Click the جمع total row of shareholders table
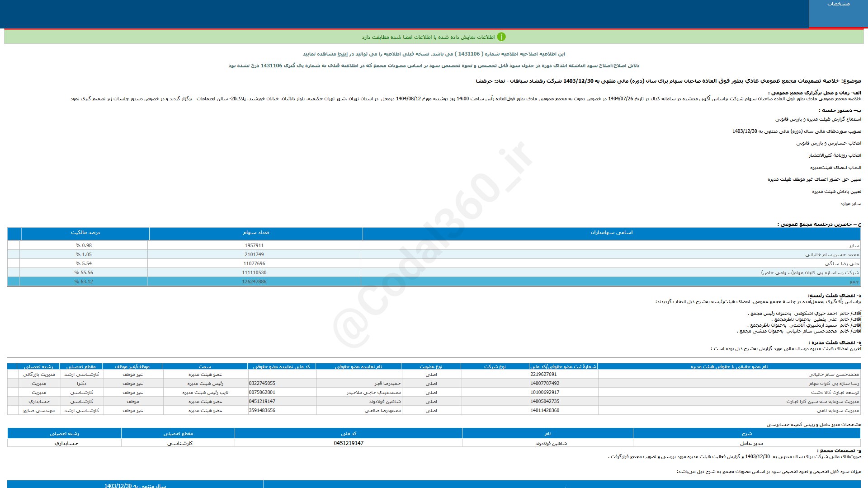Screen dimensions: 868x488 (x=854, y=282)
